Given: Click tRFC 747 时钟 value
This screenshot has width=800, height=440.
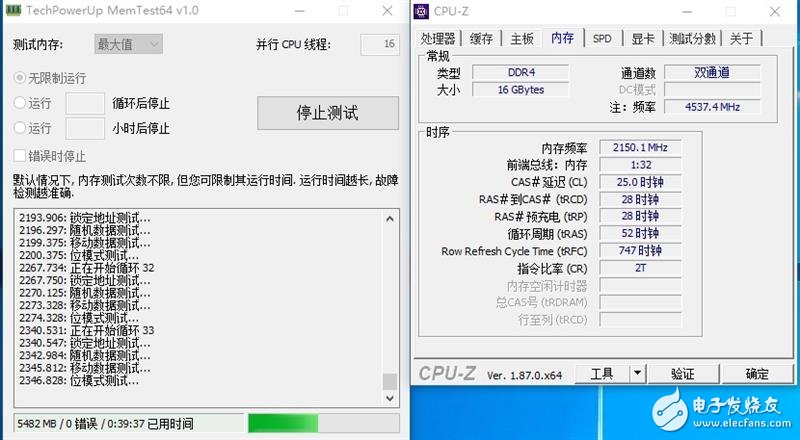Looking at the screenshot, I should coord(640,251).
